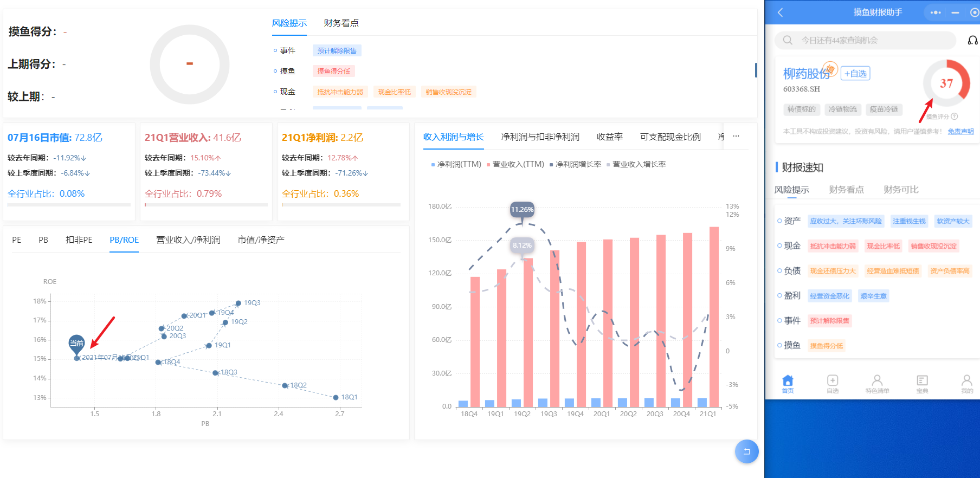Viewport: 980px width, 478px height.
Task: Expand more chart tabs via the ellipsis
Action: point(736,137)
